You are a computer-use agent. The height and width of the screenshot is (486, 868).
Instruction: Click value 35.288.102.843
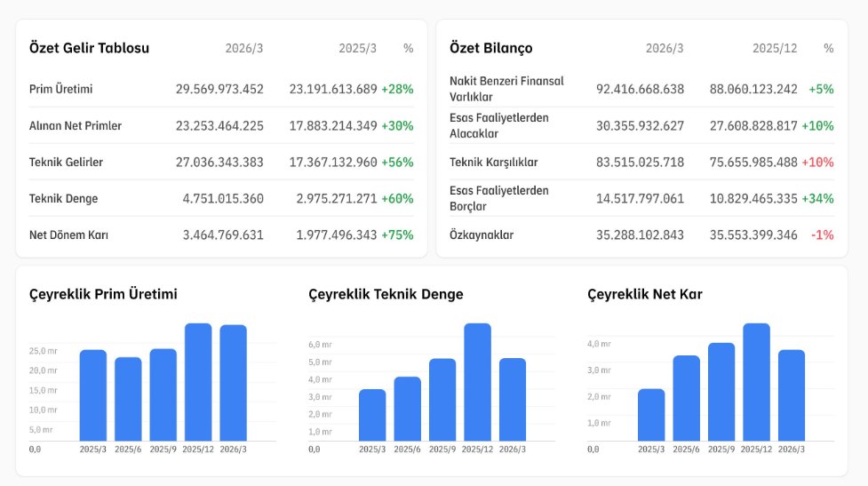point(640,235)
